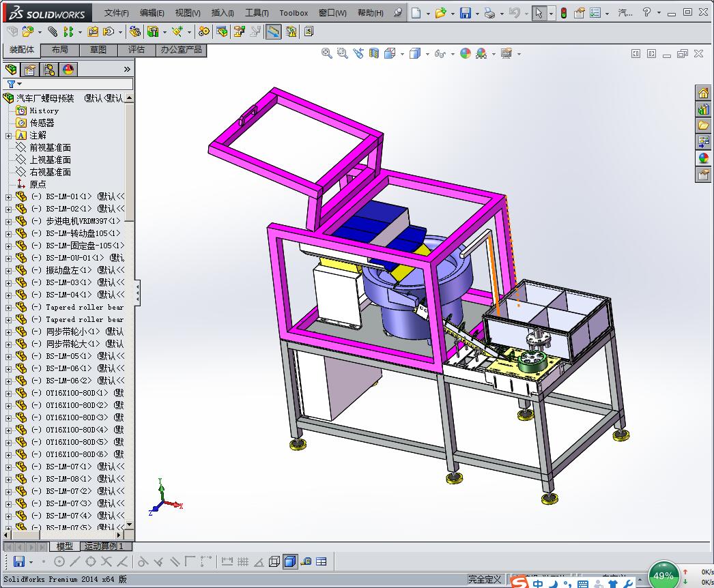The height and width of the screenshot is (588, 714).
Task: Switch to the ConfigurationManager tab icon
Action: click(x=49, y=69)
